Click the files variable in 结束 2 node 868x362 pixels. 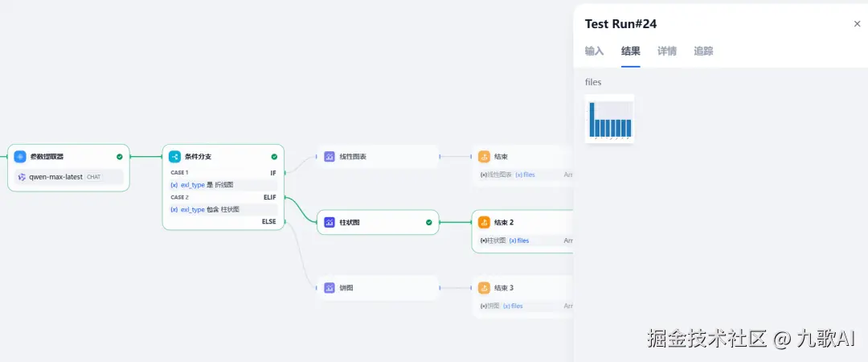522,240
